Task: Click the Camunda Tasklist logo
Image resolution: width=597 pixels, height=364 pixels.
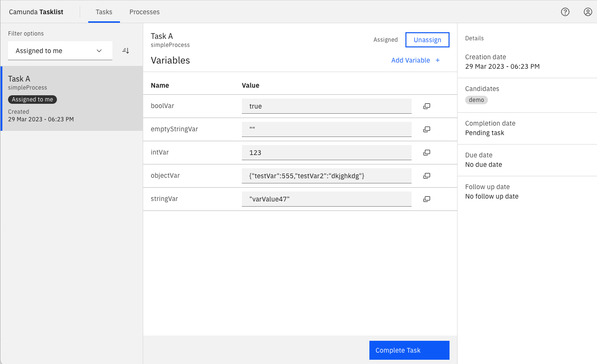Action: pos(36,12)
